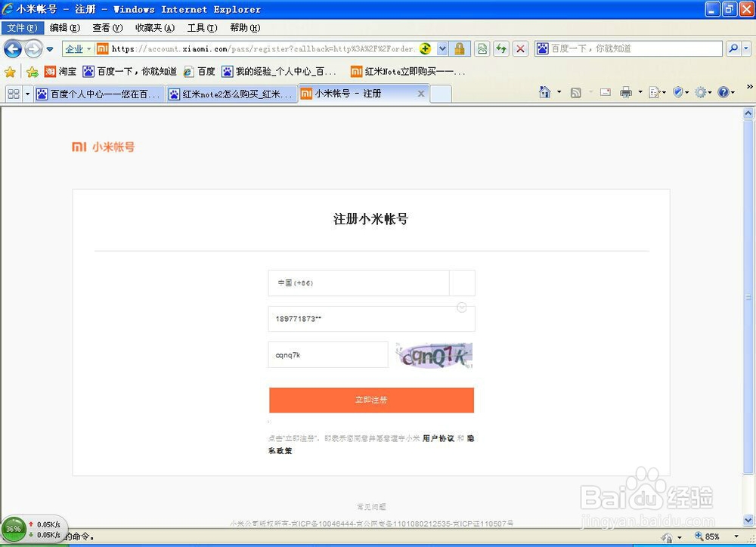
Task: Open the 百度 favorites bar link
Action: pyautogui.click(x=199, y=72)
